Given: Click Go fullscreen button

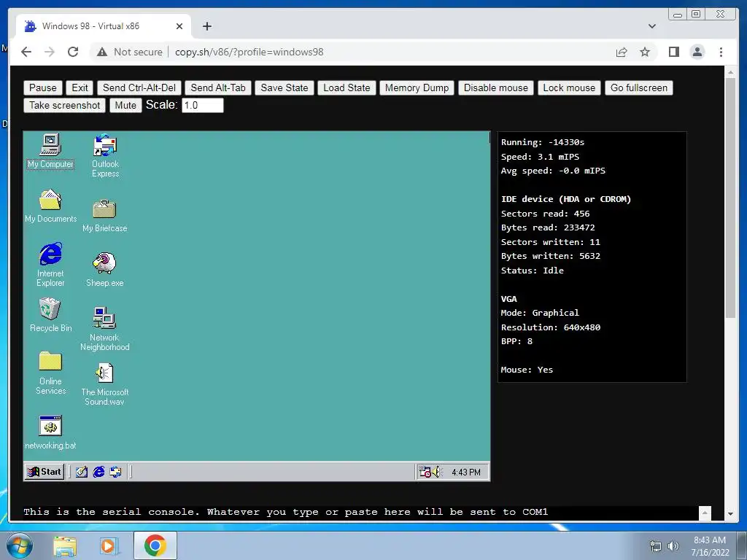Looking at the screenshot, I should tap(639, 87).
